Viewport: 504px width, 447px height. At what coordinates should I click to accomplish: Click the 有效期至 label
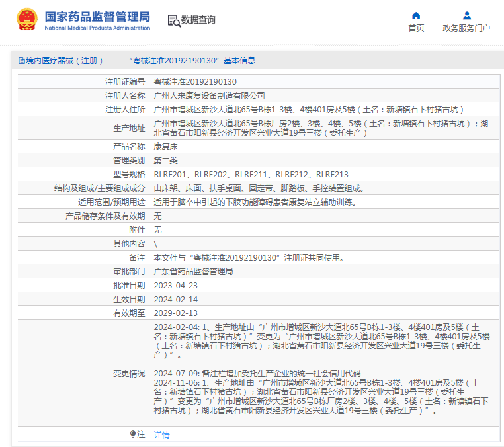click(129, 313)
